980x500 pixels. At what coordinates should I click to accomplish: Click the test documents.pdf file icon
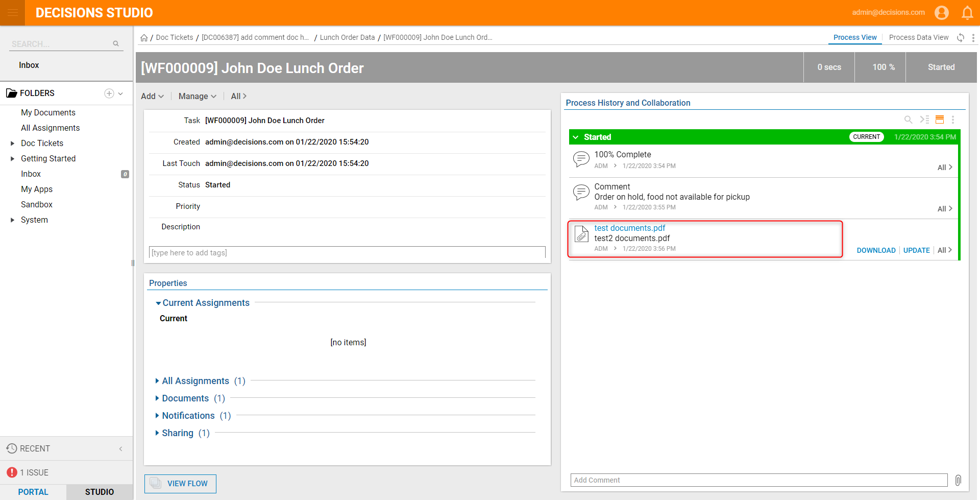(581, 234)
